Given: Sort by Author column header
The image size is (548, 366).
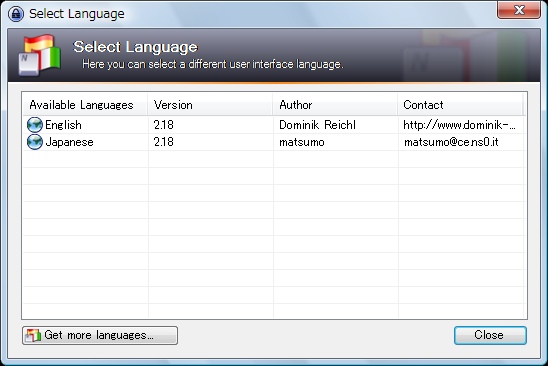Looking at the screenshot, I should point(335,105).
